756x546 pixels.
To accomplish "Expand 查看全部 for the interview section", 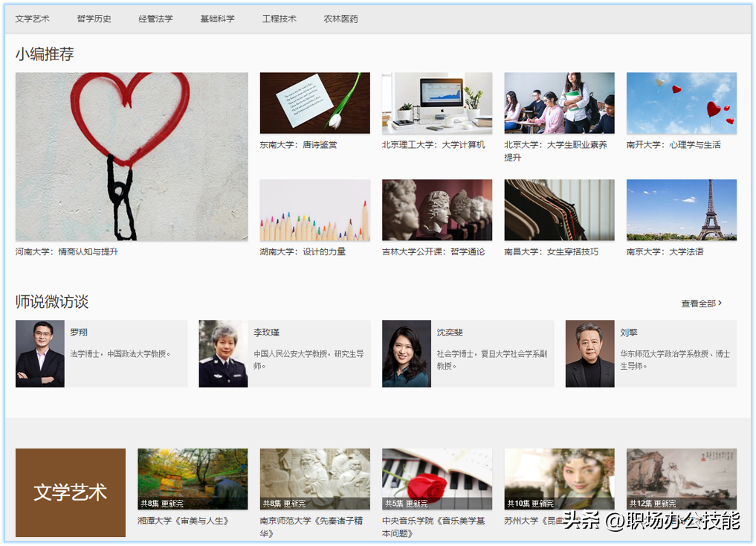I will 701,303.
